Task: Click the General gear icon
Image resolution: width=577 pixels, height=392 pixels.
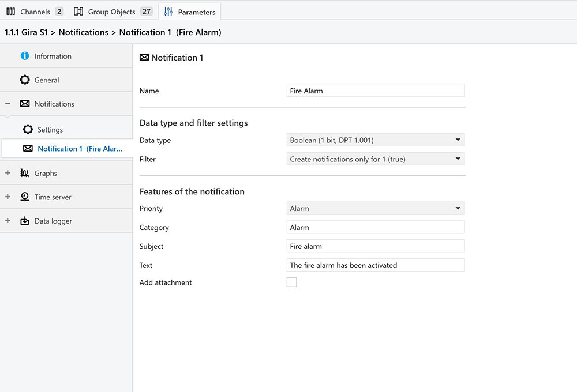Action: pyautogui.click(x=25, y=80)
